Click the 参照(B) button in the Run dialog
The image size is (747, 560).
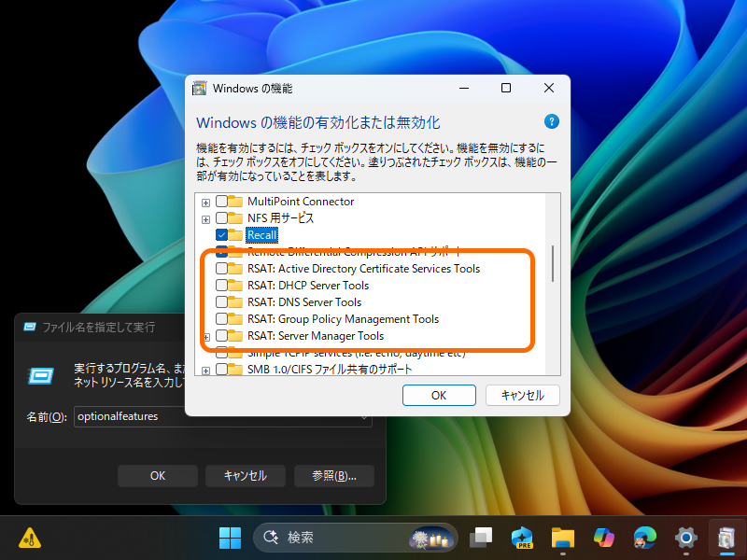[x=333, y=475]
